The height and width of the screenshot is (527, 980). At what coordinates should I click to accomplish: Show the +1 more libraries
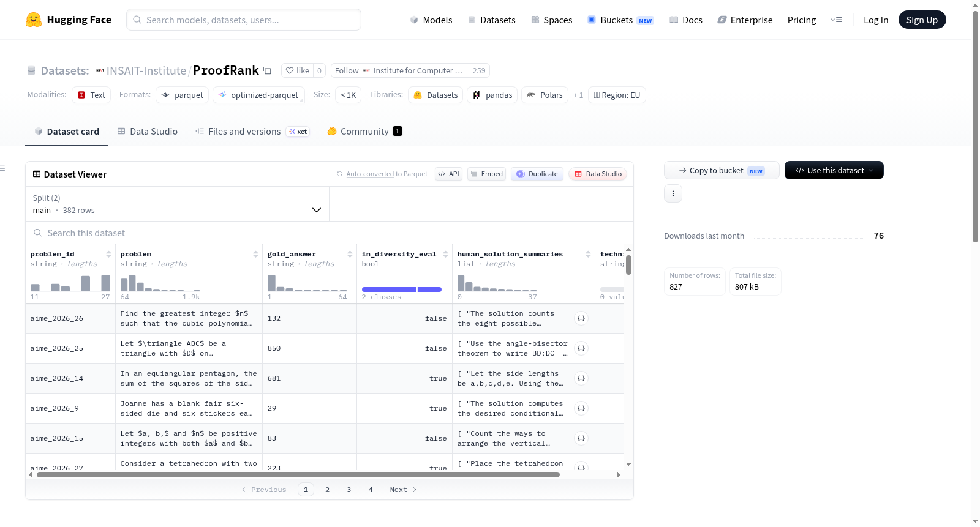[578, 95]
